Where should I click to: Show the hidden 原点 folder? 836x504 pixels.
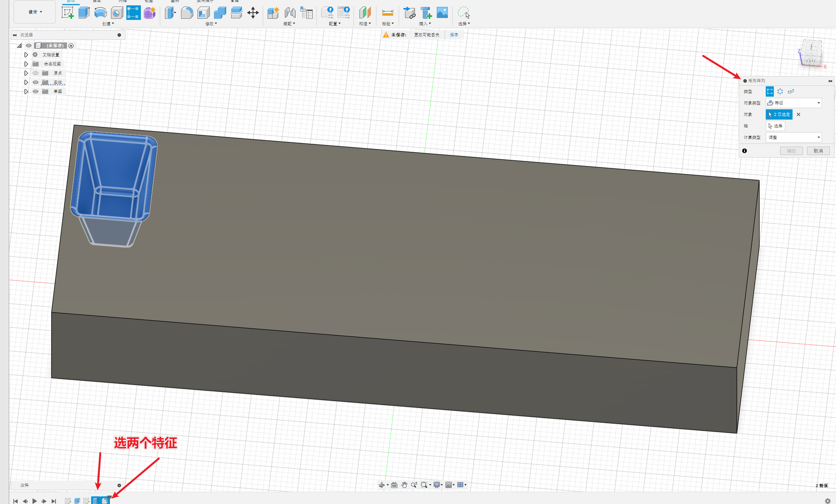pos(36,73)
